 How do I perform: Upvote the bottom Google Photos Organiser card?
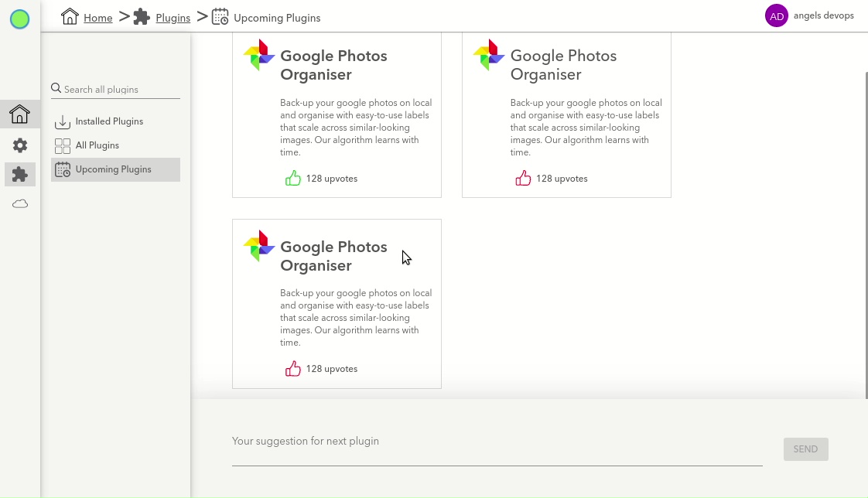tap(293, 369)
